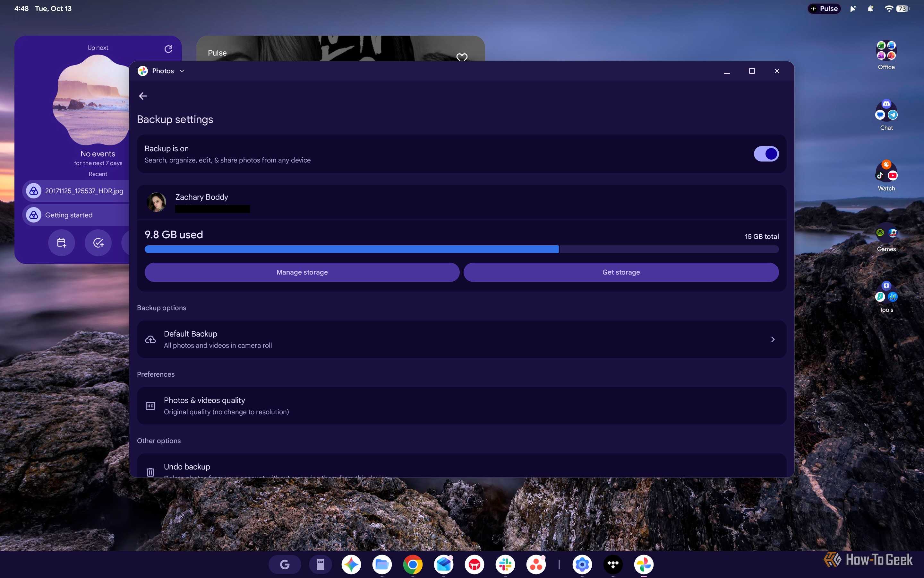Click the 9.8 GB storage usage bar
This screenshot has height=578, width=924.
tap(462, 249)
